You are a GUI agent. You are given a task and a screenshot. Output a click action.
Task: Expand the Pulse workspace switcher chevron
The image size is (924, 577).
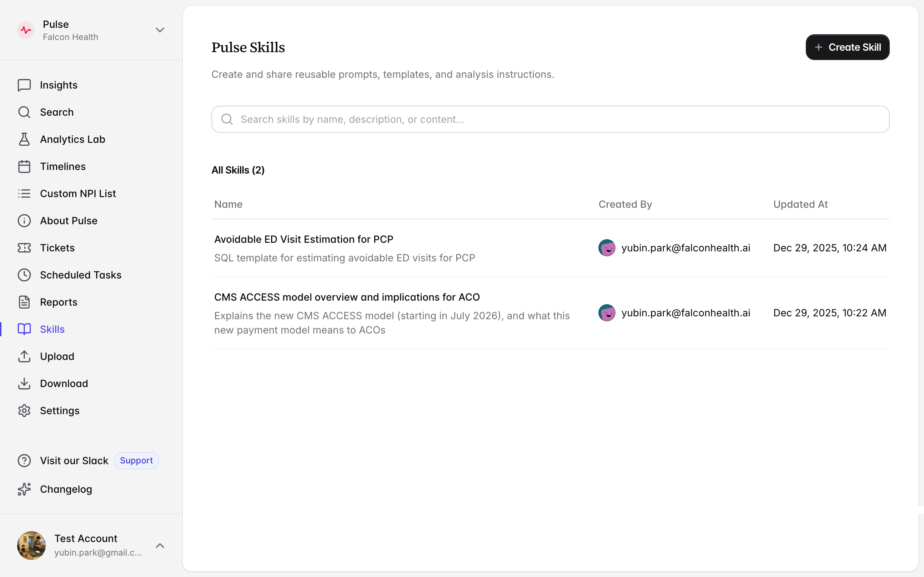click(x=160, y=30)
